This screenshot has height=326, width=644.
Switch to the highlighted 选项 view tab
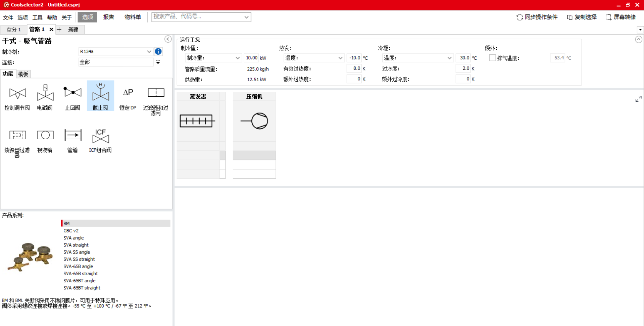pyautogui.click(x=88, y=17)
